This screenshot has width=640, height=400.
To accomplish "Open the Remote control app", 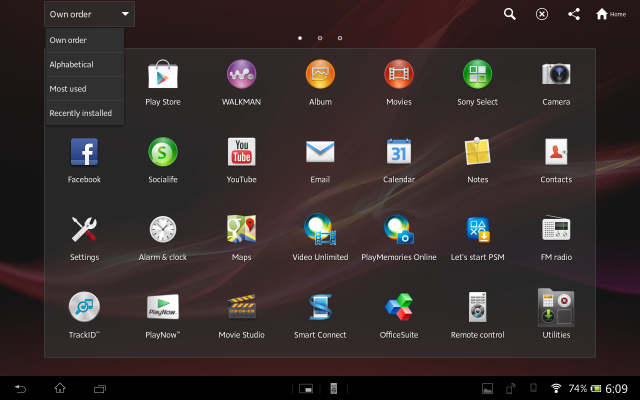I will click(478, 316).
